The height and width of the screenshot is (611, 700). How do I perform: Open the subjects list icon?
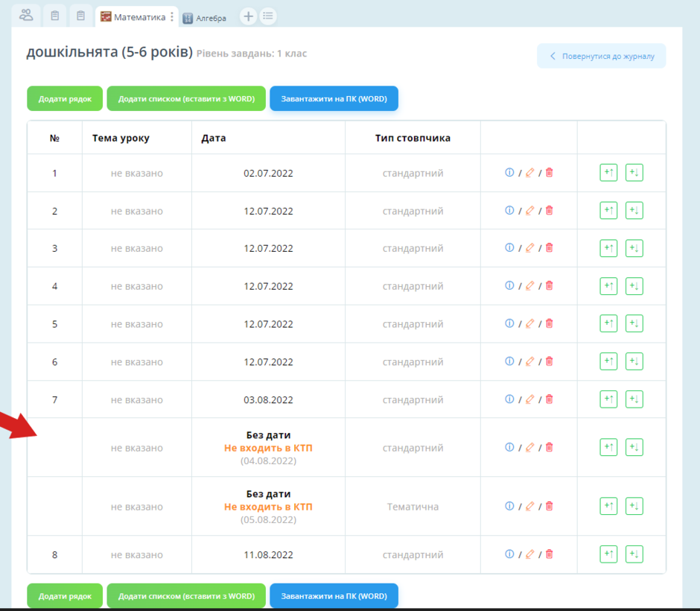[268, 16]
